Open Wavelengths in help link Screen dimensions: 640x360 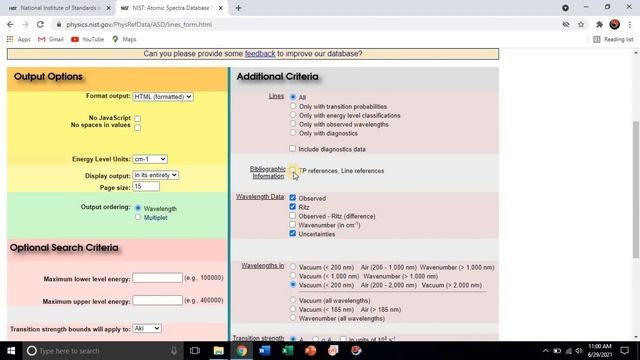tap(262, 266)
